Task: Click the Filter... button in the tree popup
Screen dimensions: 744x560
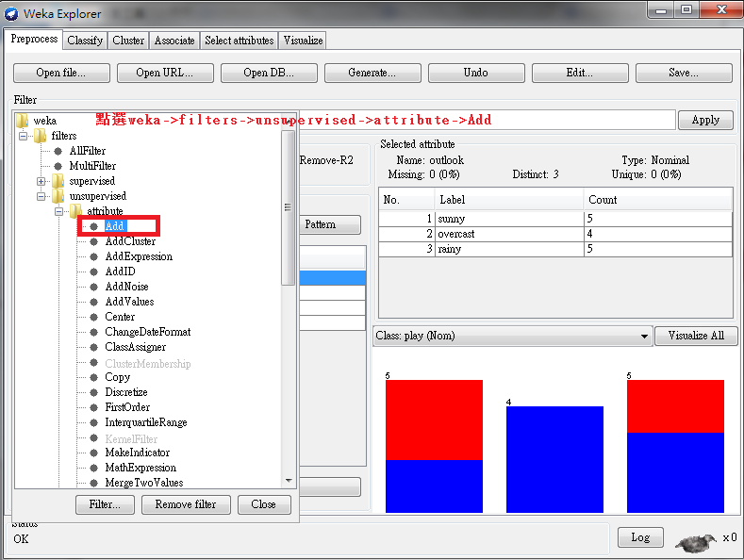Action: click(105, 504)
